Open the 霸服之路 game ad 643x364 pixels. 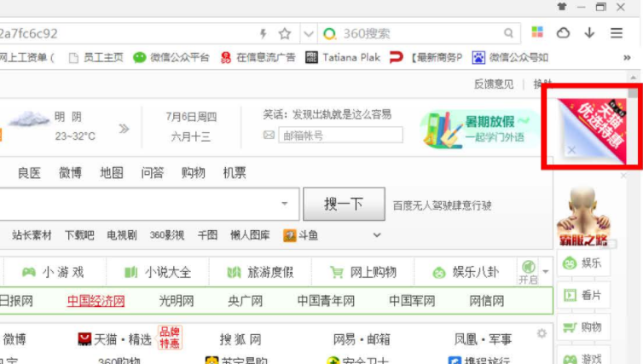coord(583,217)
